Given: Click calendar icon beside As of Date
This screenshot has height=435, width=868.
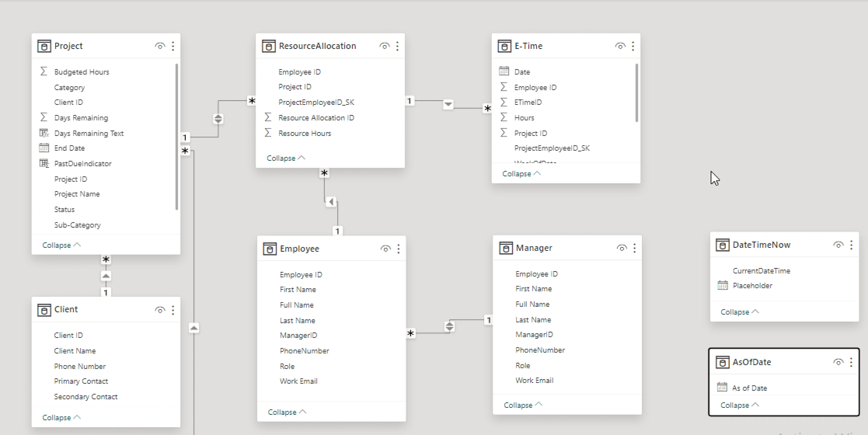Looking at the screenshot, I should tap(722, 387).
